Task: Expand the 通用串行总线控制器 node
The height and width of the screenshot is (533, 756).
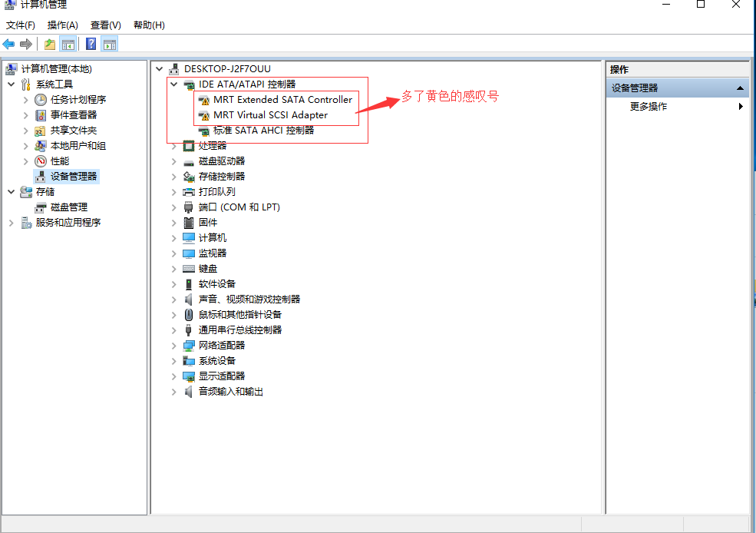Action: [173, 329]
